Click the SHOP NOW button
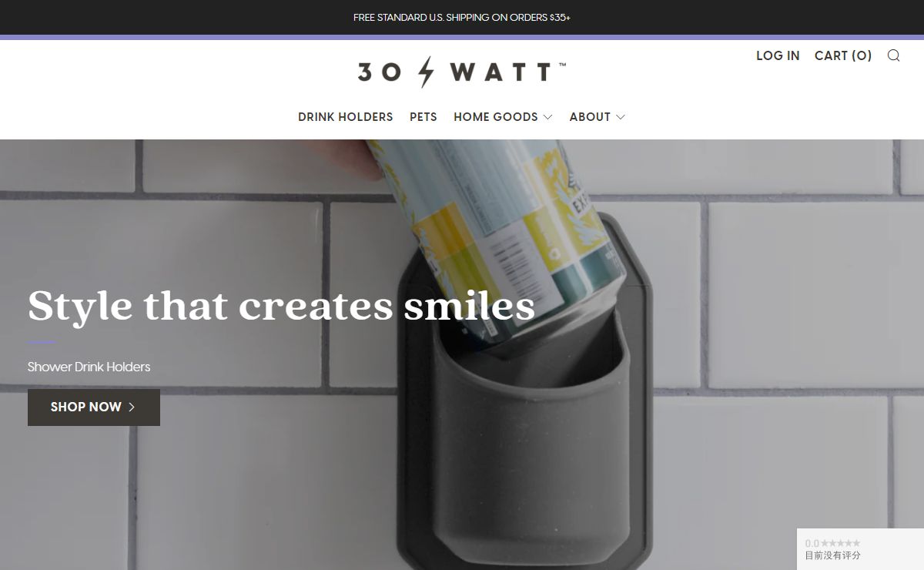The height and width of the screenshot is (570, 924). (94, 407)
